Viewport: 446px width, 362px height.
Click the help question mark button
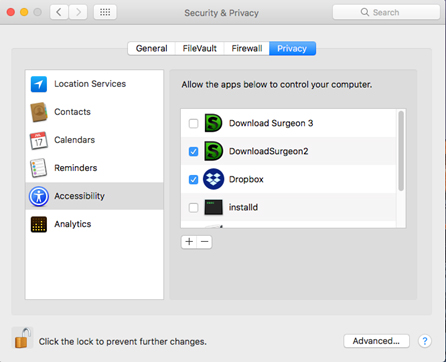pyautogui.click(x=425, y=341)
